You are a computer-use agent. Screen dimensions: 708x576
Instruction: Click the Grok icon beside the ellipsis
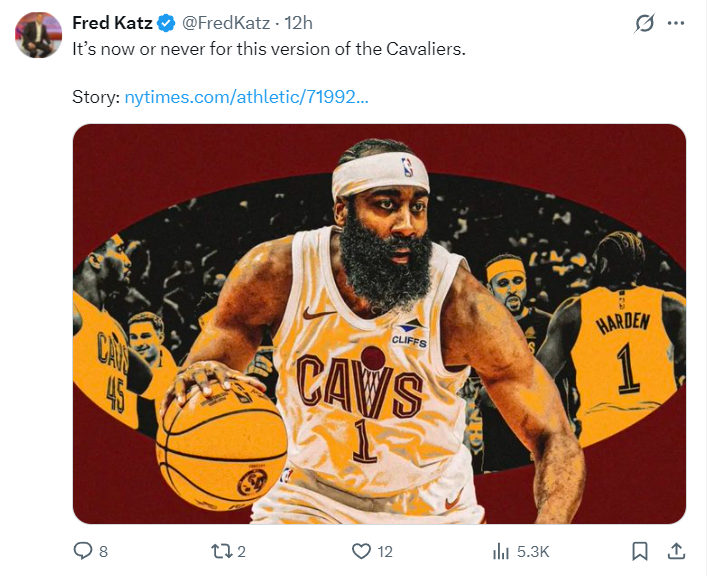645,23
